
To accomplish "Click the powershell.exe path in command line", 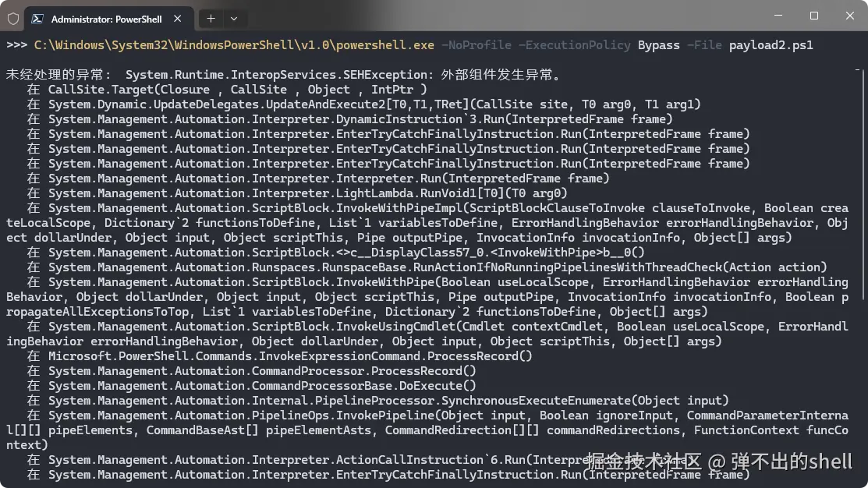I will 234,44.
